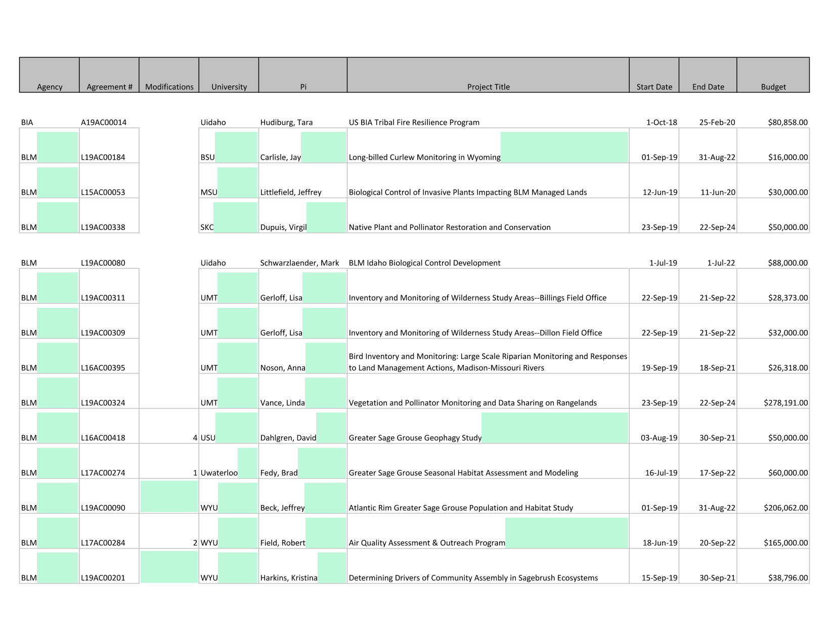Image resolution: width=834 pixels, height=644 pixels.
Task: Select the Modifications column header
Action: click(x=169, y=75)
